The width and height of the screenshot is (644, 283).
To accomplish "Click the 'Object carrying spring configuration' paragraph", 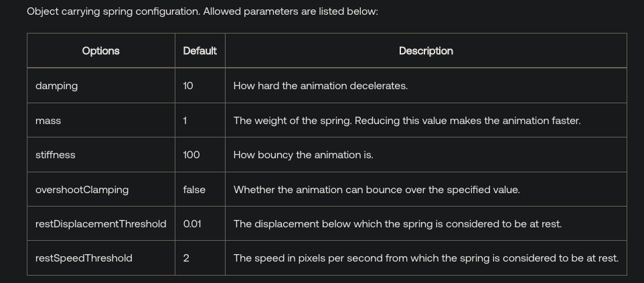I will (202, 11).
